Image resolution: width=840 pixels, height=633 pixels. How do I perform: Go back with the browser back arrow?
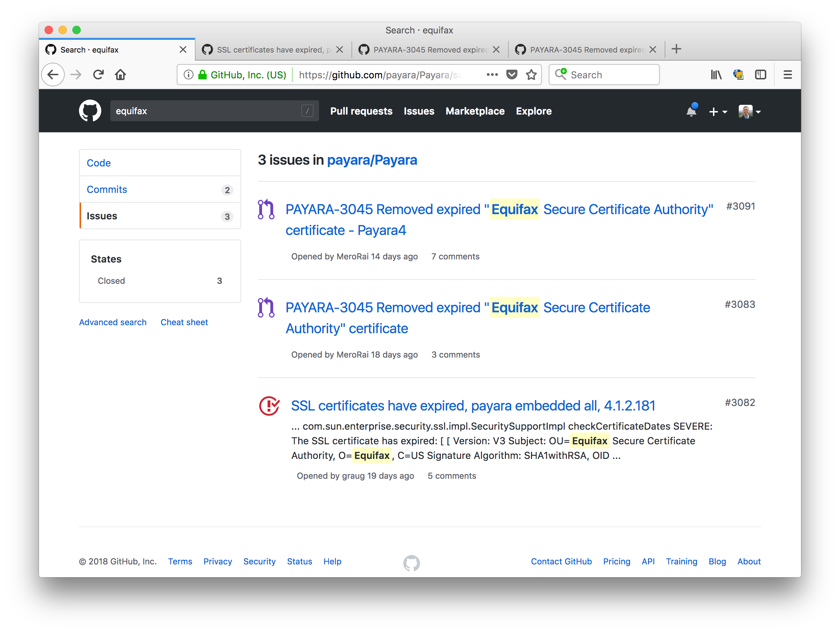point(53,75)
